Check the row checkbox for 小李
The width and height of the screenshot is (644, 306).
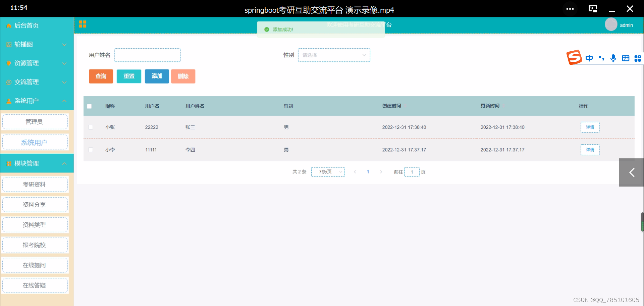coord(90,150)
